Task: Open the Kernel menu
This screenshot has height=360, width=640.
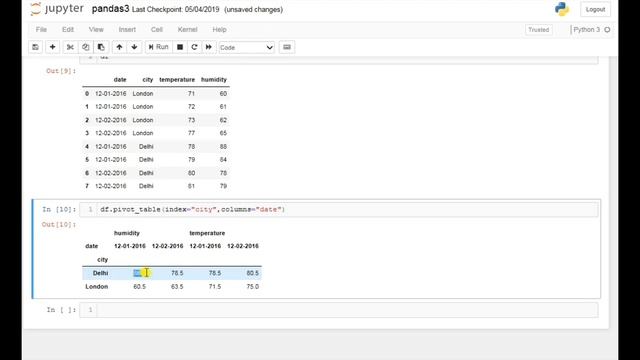Action: coord(187,30)
